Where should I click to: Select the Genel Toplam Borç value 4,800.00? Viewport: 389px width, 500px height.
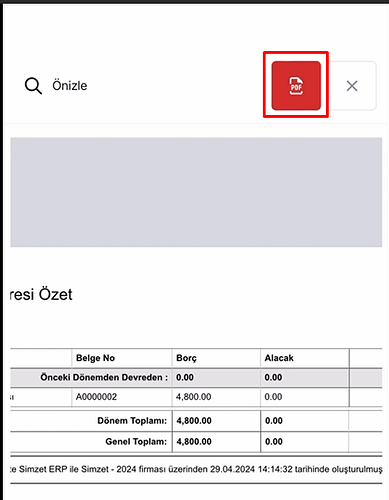pyautogui.click(x=194, y=442)
